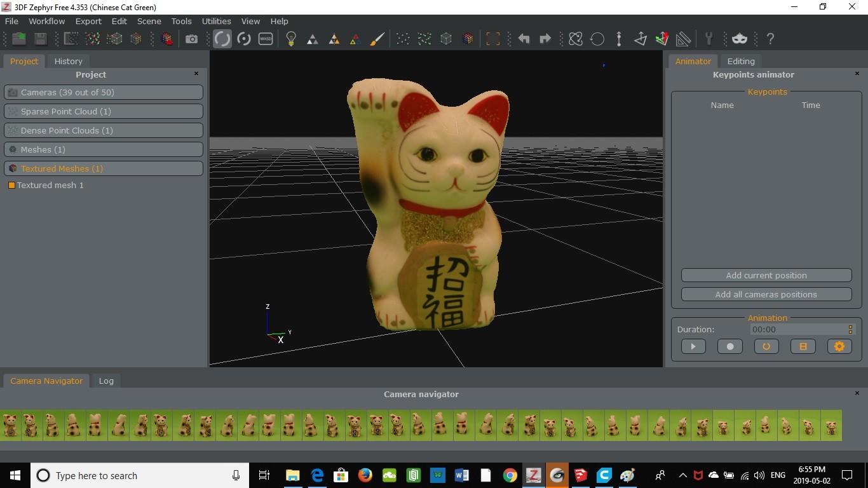Image resolution: width=868 pixels, height=488 pixels.
Task: Click the Duration time field
Action: 797,329
